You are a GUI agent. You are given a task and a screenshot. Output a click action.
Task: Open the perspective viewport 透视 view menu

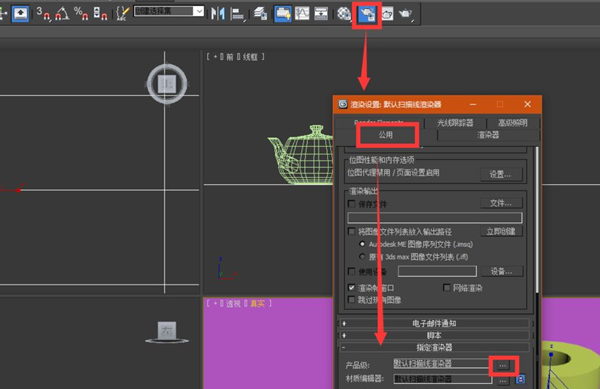tap(233, 304)
